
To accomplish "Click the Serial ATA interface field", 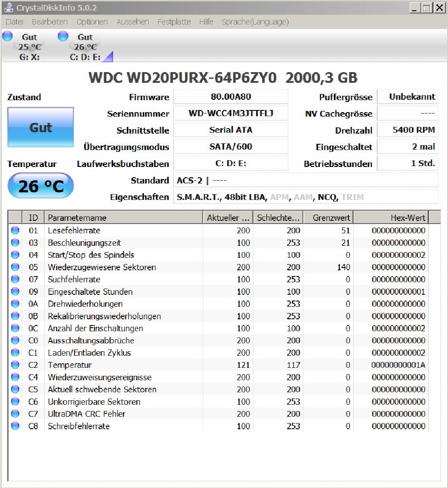I will coord(231,130).
